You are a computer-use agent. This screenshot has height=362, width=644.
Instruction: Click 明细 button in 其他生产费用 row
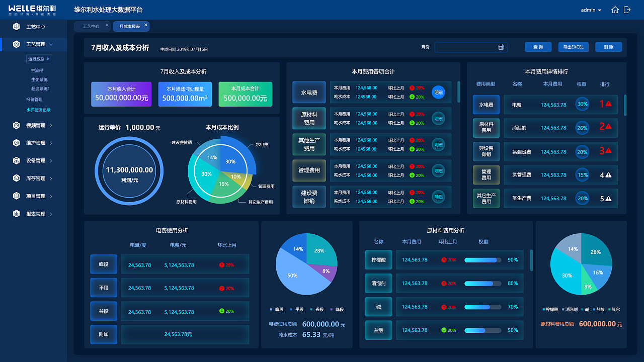438,144
